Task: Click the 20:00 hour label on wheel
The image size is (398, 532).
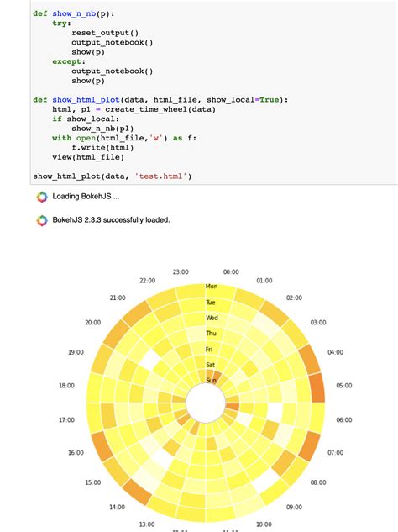Action: click(x=93, y=323)
